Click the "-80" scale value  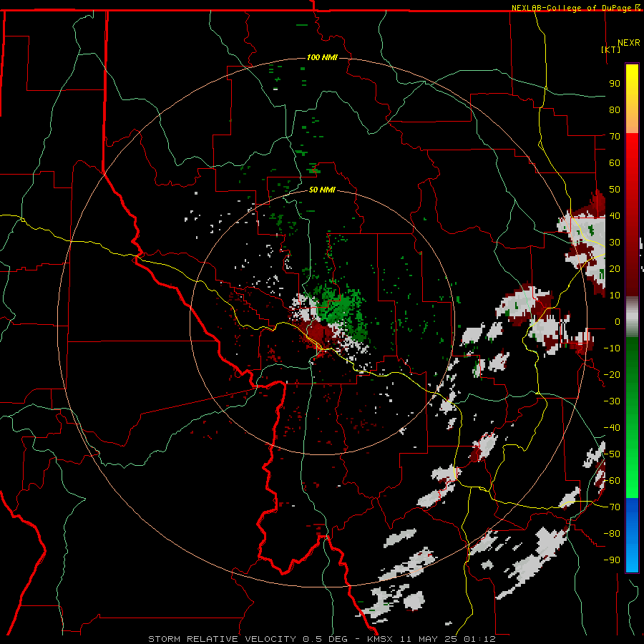pyautogui.click(x=612, y=534)
